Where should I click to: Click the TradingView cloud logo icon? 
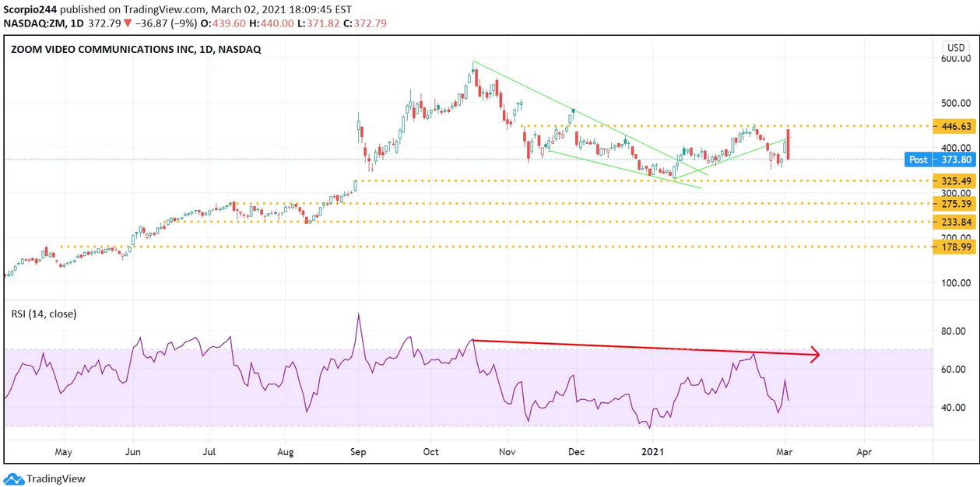pos(13,478)
